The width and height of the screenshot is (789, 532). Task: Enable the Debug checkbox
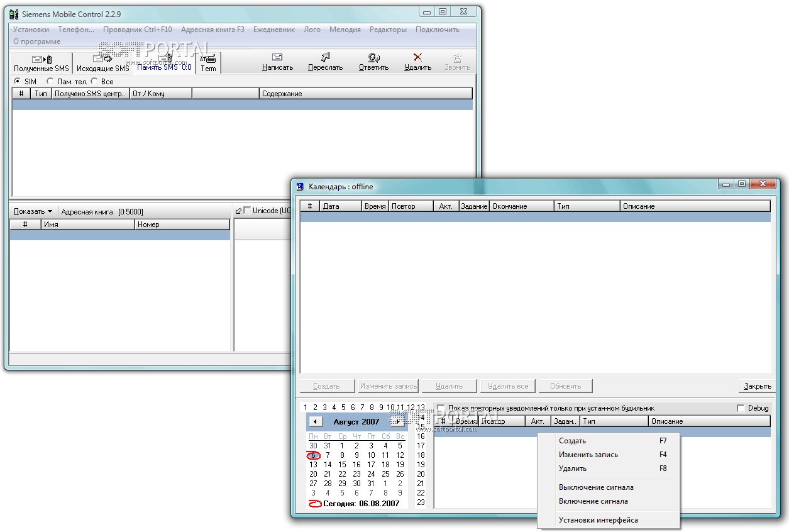741,408
